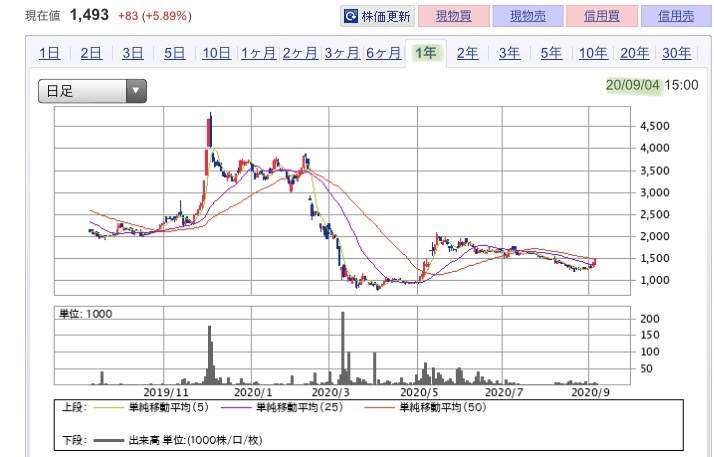
Task: Click the 株価更新 refresh button
Action: [377, 16]
